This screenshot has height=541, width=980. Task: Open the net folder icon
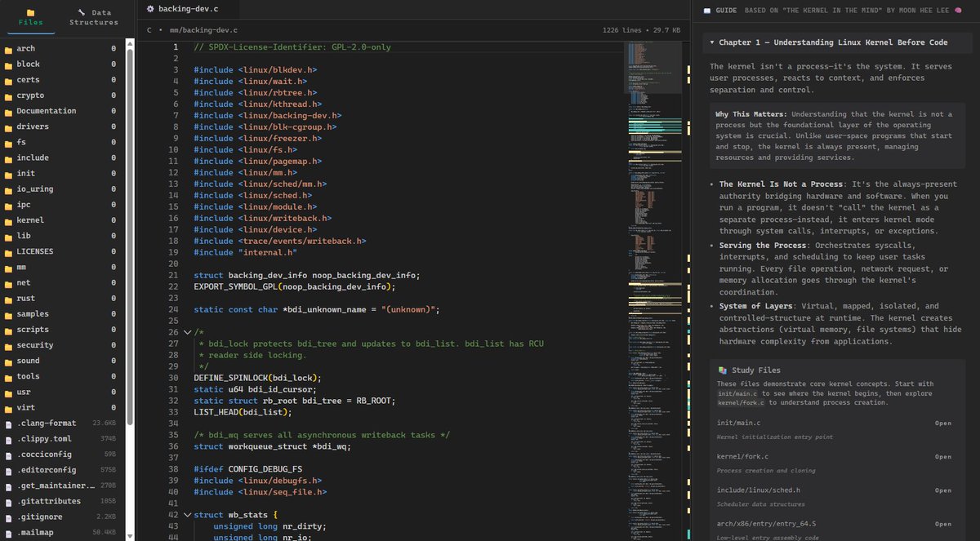click(8, 283)
